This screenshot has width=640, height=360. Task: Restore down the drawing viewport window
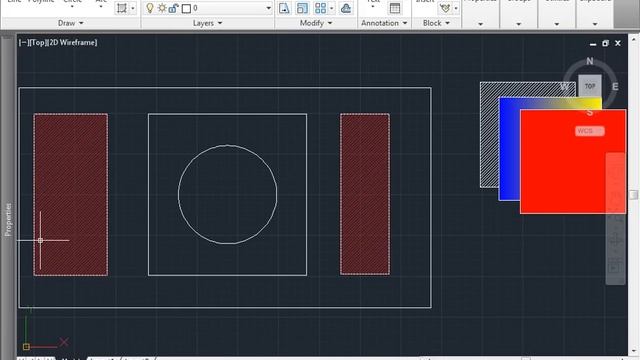605,43
